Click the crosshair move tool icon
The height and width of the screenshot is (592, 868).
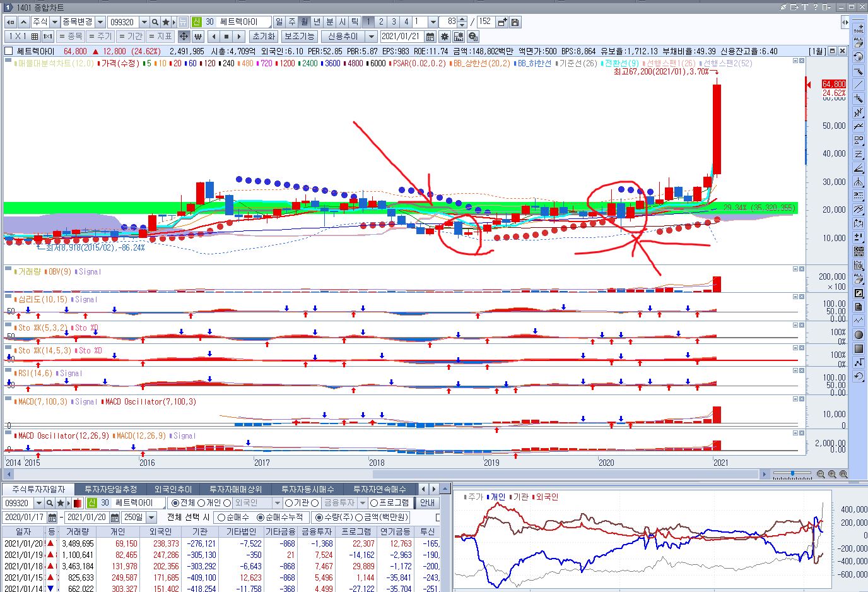[x=184, y=37]
